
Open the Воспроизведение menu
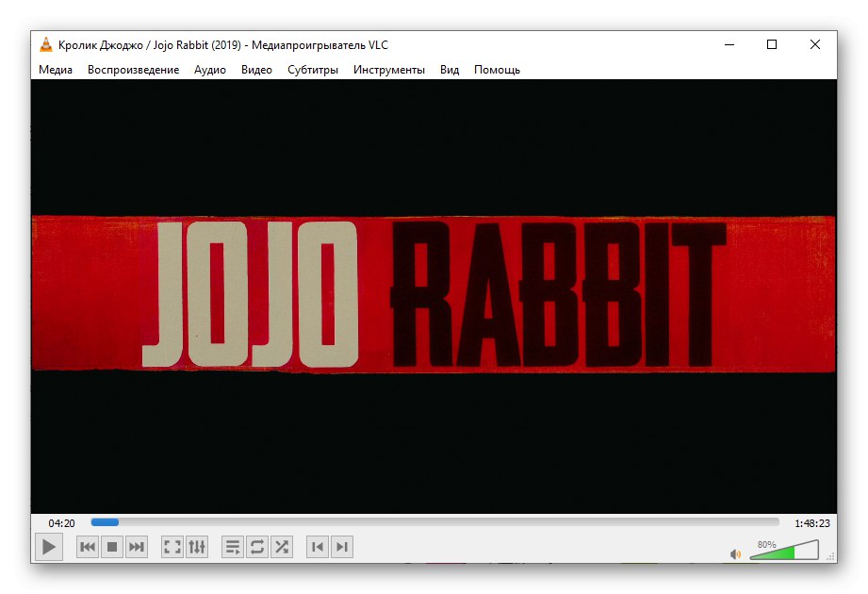coord(134,70)
